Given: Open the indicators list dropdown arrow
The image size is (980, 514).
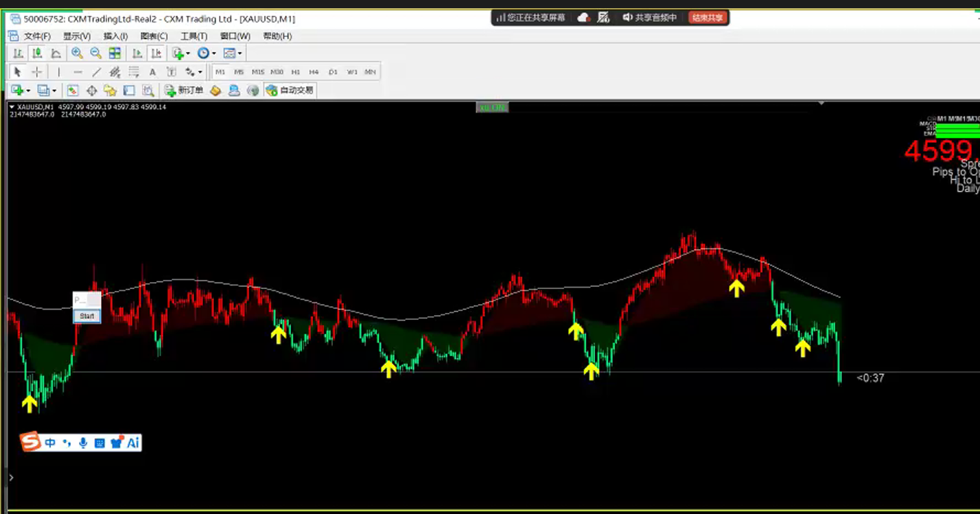Looking at the screenshot, I should click(187, 54).
